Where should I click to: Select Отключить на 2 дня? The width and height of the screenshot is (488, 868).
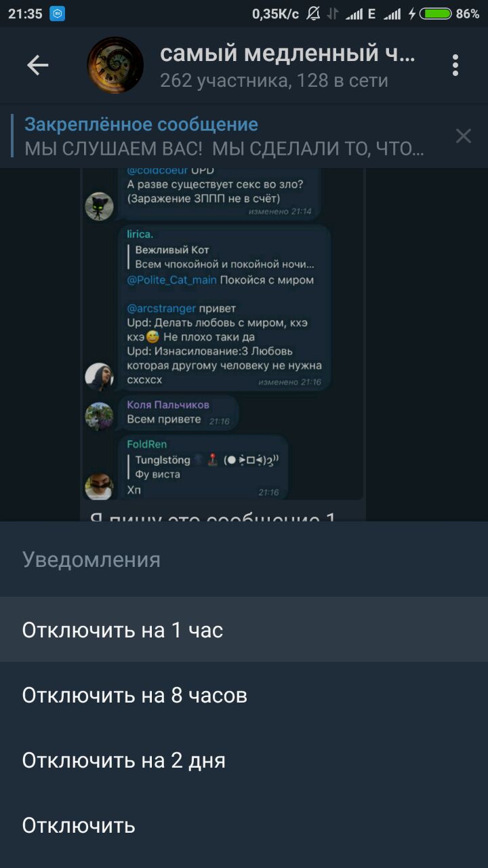pos(244,760)
